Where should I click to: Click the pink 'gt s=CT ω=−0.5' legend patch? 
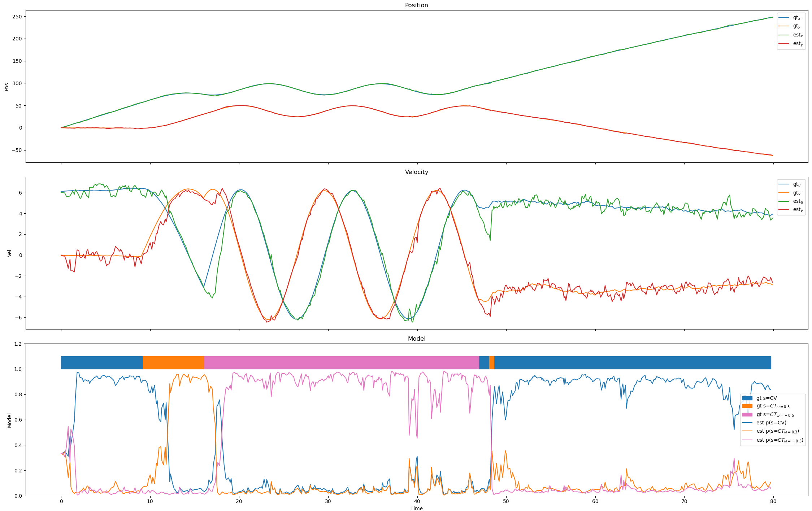pyautogui.click(x=747, y=415)
